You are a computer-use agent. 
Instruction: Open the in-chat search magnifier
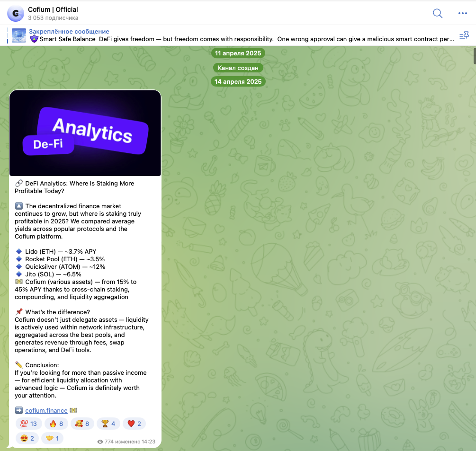coord(437,13)
